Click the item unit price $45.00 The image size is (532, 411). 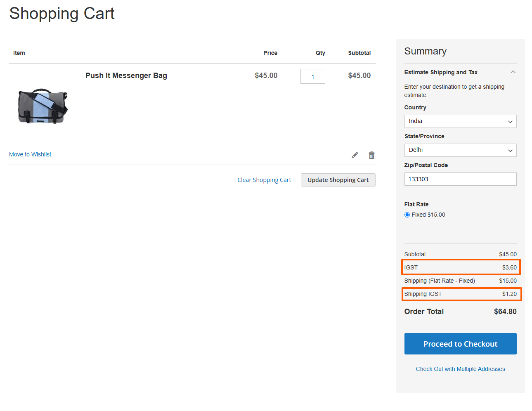coord(266,76)
